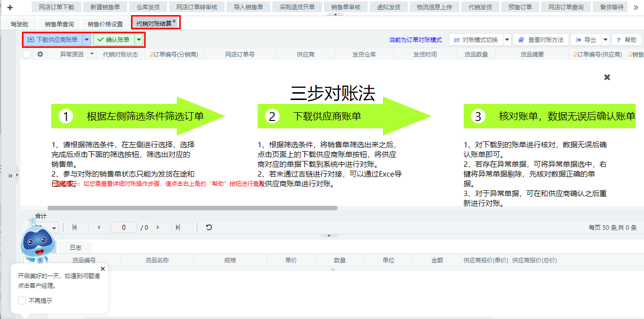This screenshot has height=319, width=644.
Task: Click the 发货仓库 column header
Action: [x=364, y=54]
